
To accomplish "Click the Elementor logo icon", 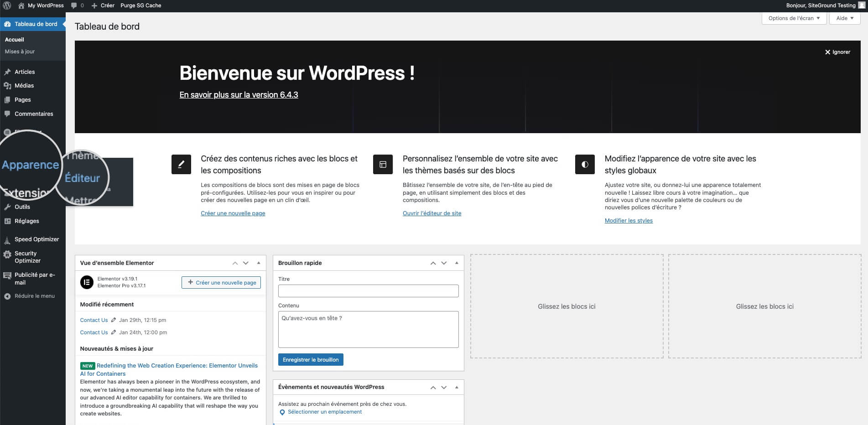I will tap(87, 282).
